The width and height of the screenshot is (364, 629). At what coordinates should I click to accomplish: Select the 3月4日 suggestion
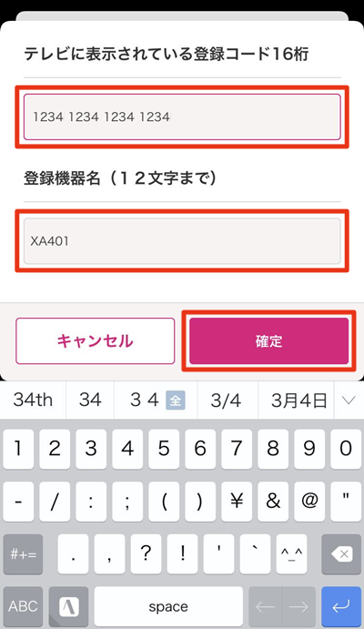point(297,400)
